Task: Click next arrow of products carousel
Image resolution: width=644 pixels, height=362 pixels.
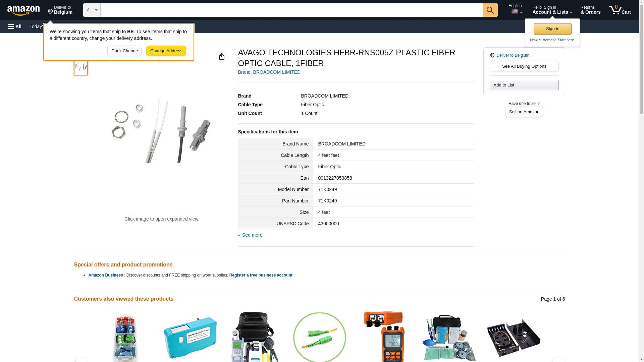Action: 558,360
